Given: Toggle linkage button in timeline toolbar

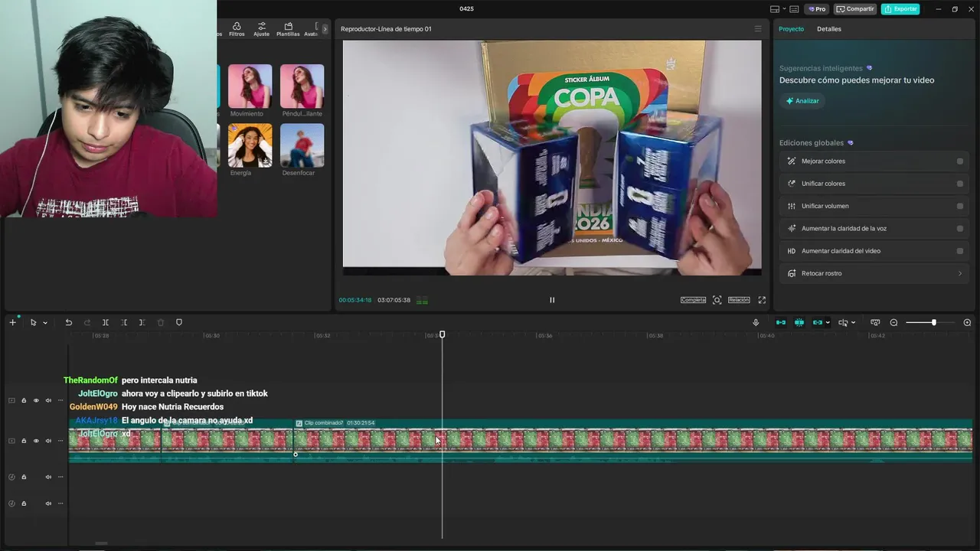Looking at the screenshot, I should [817, 322].
